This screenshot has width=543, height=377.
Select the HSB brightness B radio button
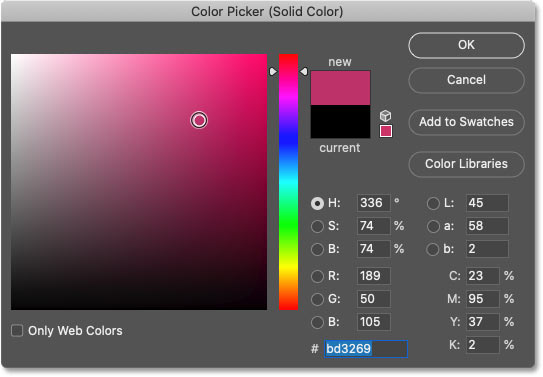[317, 249]
